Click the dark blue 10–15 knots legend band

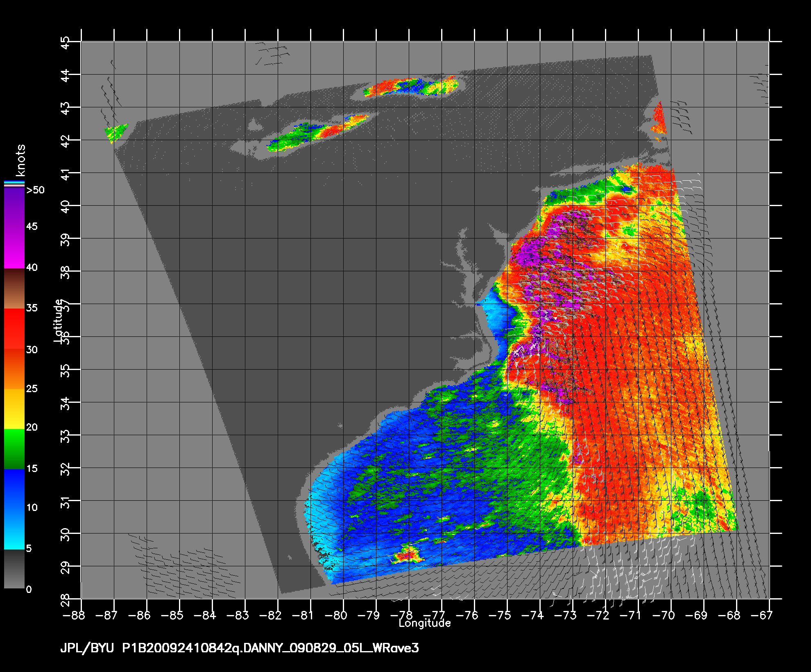14,489
